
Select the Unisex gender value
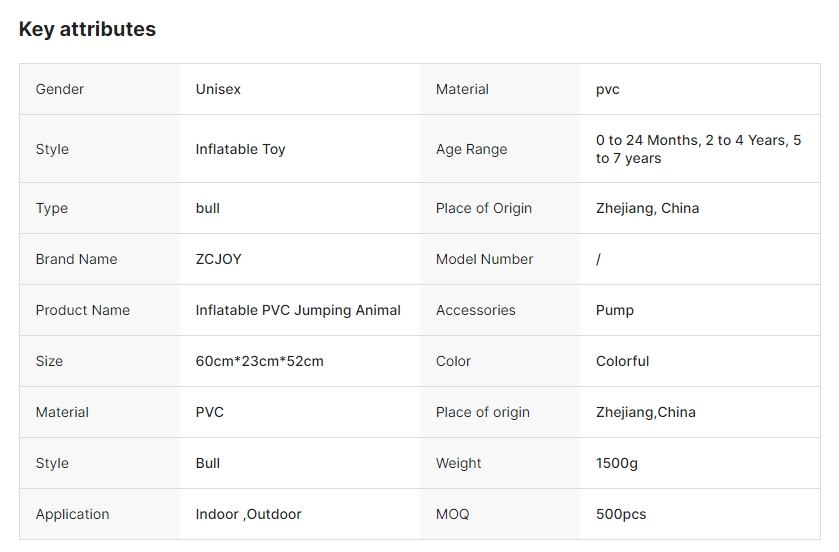(x=218, y=89)
